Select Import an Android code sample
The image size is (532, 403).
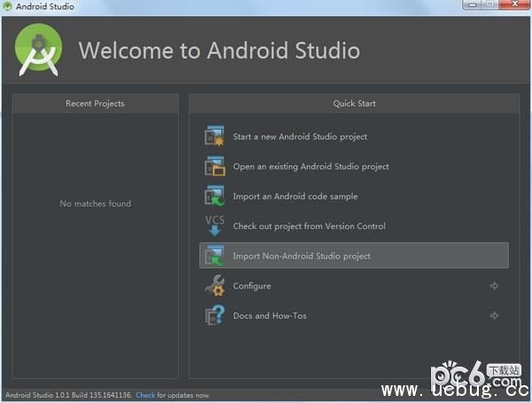click(x=295, y=196)
